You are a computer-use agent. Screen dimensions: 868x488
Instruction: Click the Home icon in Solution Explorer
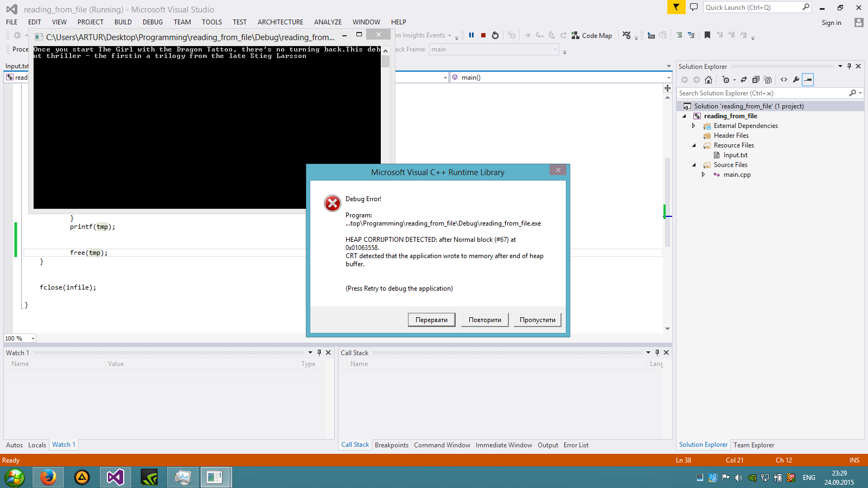coord(709,80)
